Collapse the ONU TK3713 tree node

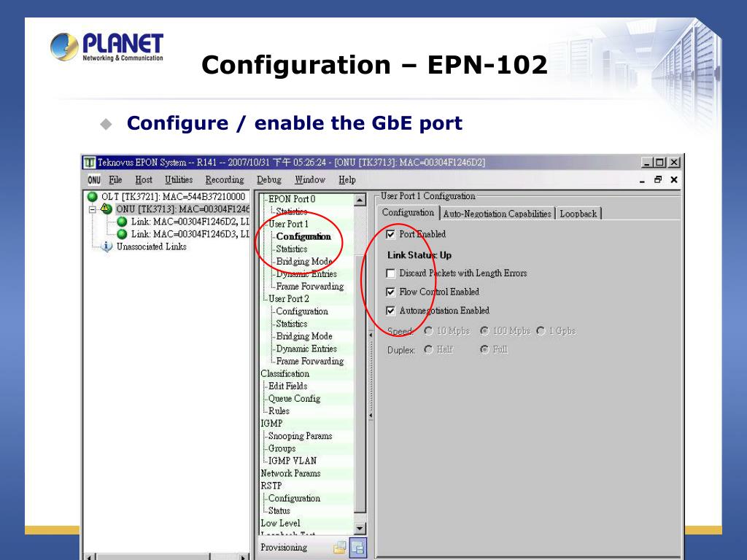(93, 209)
